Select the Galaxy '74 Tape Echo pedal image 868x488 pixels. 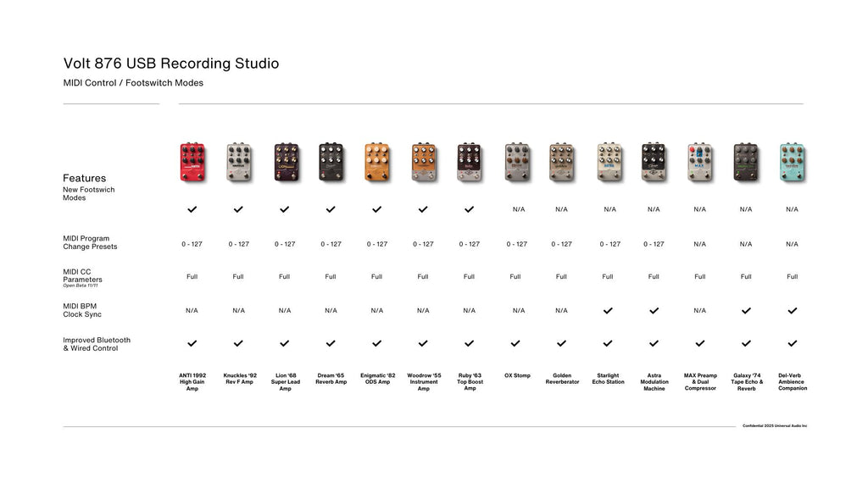[746, 162]
